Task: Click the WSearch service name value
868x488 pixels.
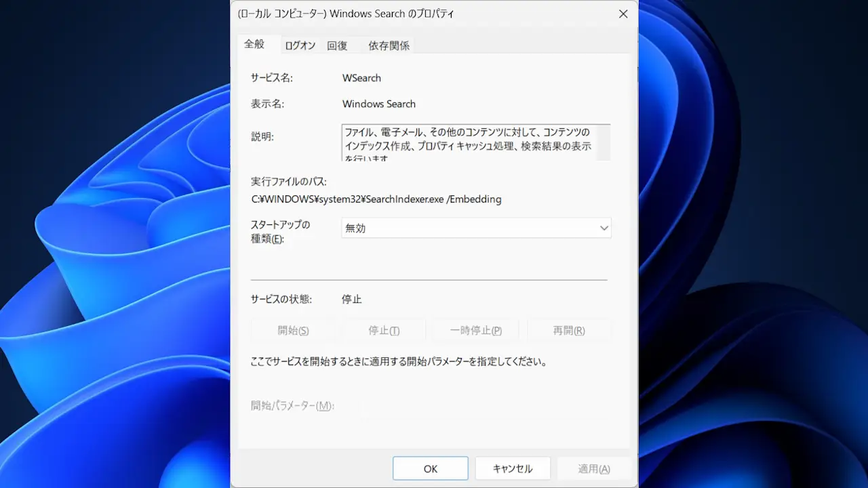Action: click(361, 78)
